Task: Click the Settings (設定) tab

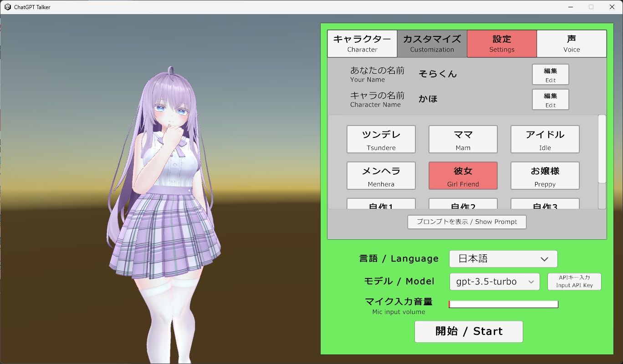Action: (502, 43)
